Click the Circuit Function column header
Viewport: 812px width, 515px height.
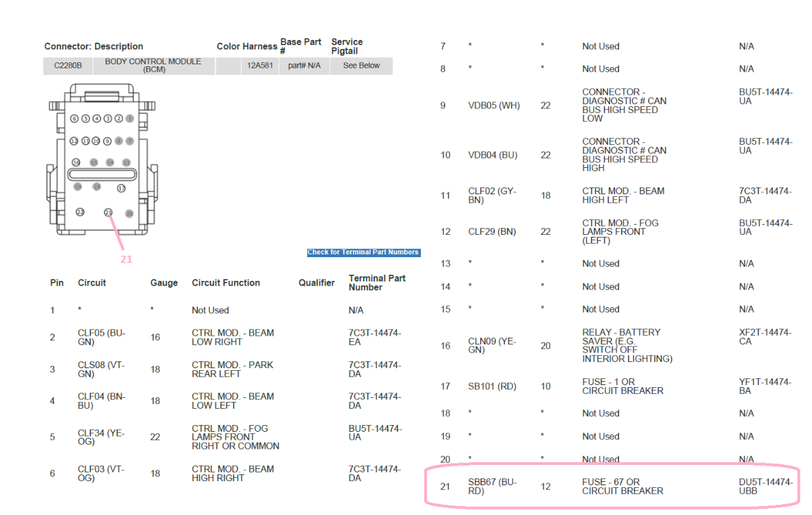225,283
